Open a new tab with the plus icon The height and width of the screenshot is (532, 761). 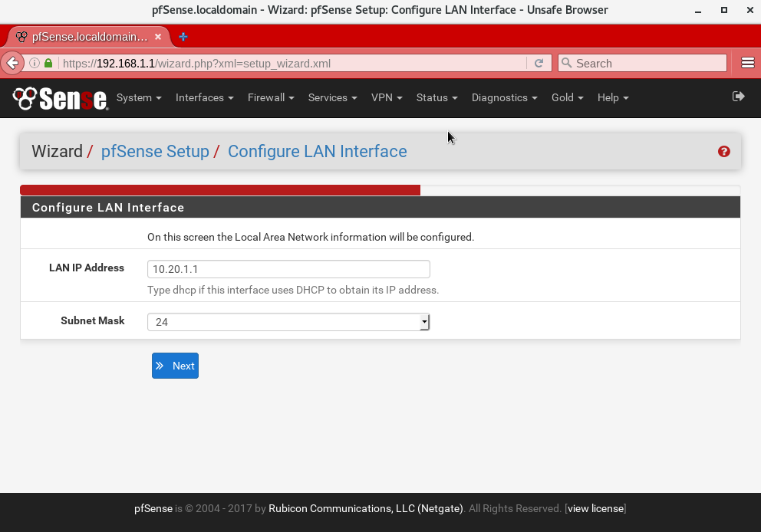click(x=183, y=37)
